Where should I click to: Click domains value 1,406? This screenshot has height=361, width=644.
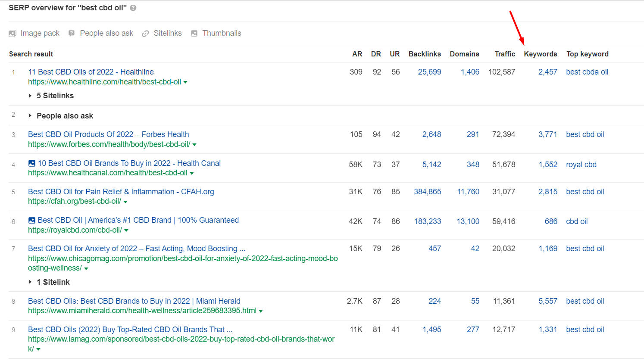pyautogui.click(x=470, y=72)
